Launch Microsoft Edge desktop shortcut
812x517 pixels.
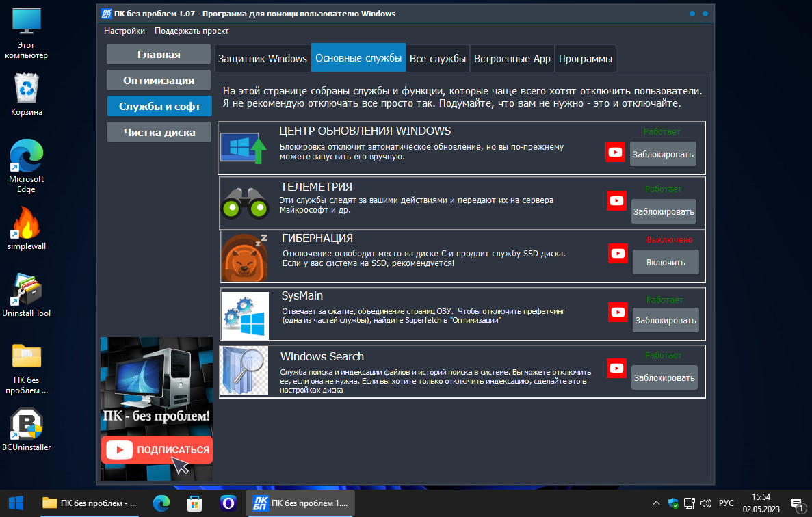click(26, 166)
